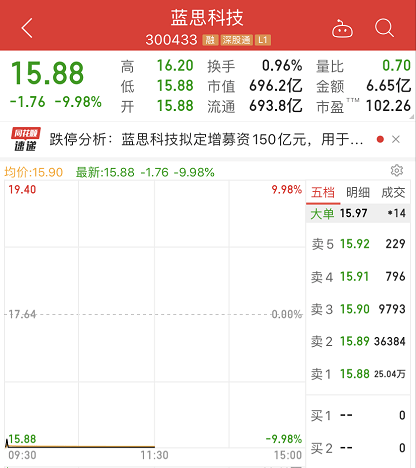416x468 pixels.
Task: Open the 同花顺速递 news logo
Action: (x=26, y=139)
